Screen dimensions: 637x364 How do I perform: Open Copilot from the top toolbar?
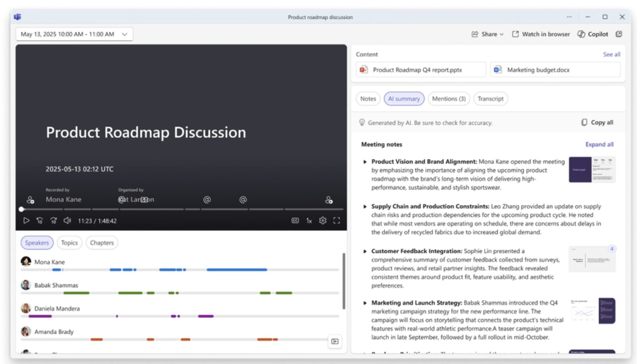point(593,34)
